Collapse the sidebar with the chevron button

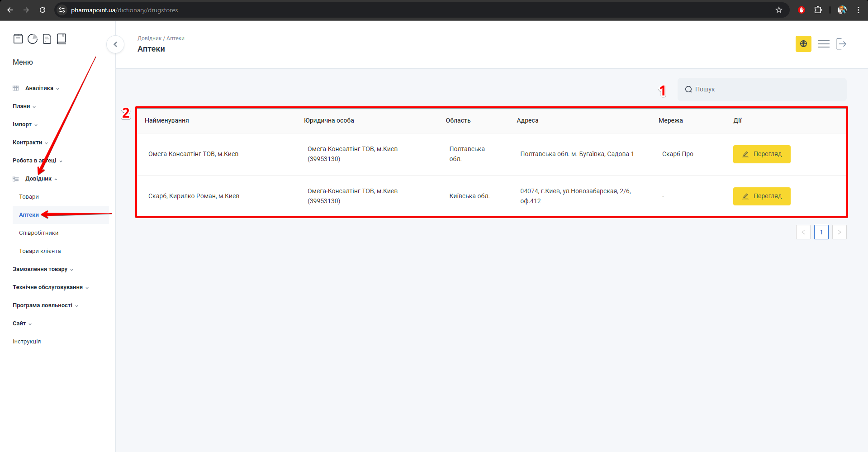[115, 44]
